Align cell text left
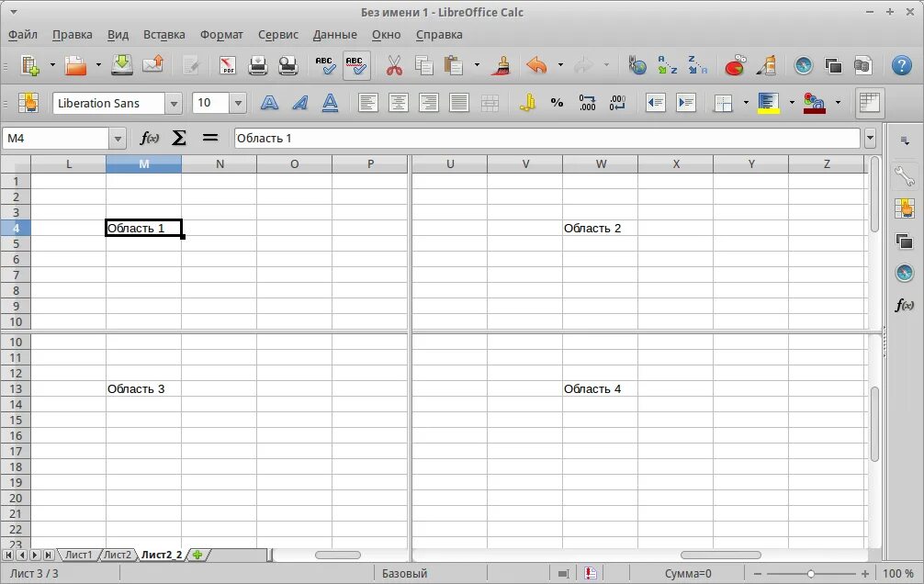This screenshot has width=924, height=584. [367, 103]
